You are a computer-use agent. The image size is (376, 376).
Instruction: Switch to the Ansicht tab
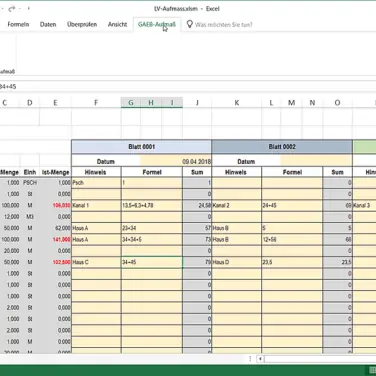(x=117, y=24)
